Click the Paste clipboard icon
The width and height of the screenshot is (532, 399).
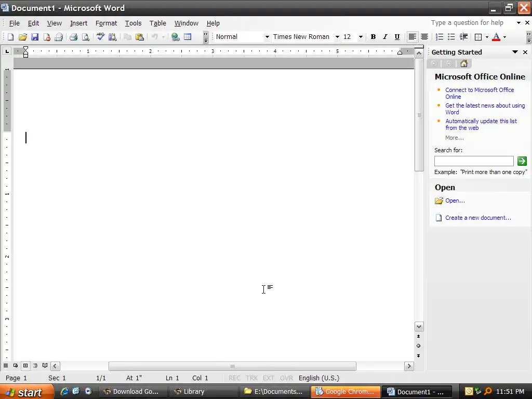[x=139, y=37]
